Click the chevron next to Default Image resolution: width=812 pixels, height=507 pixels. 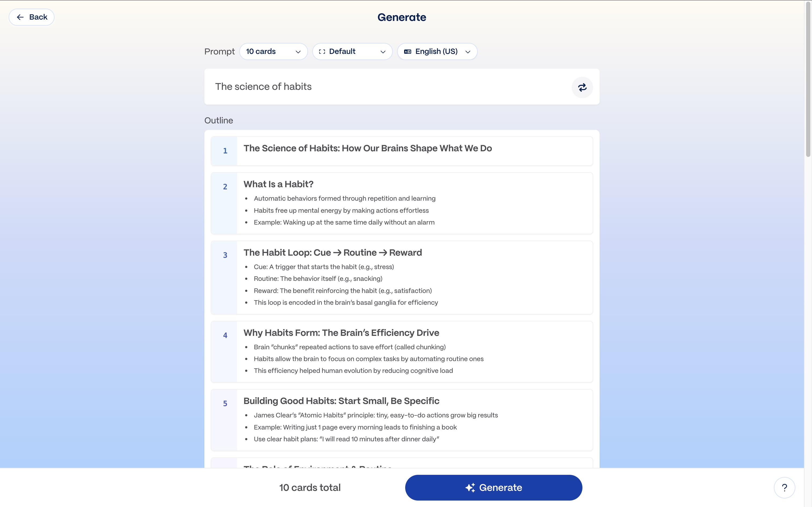[x=383, y=52]
